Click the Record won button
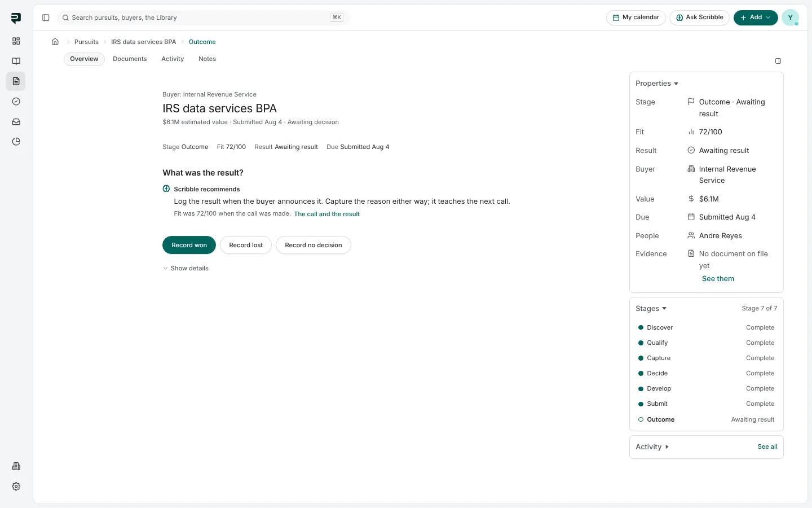Viewport: 812px width, 508px height. coord(189,245)
